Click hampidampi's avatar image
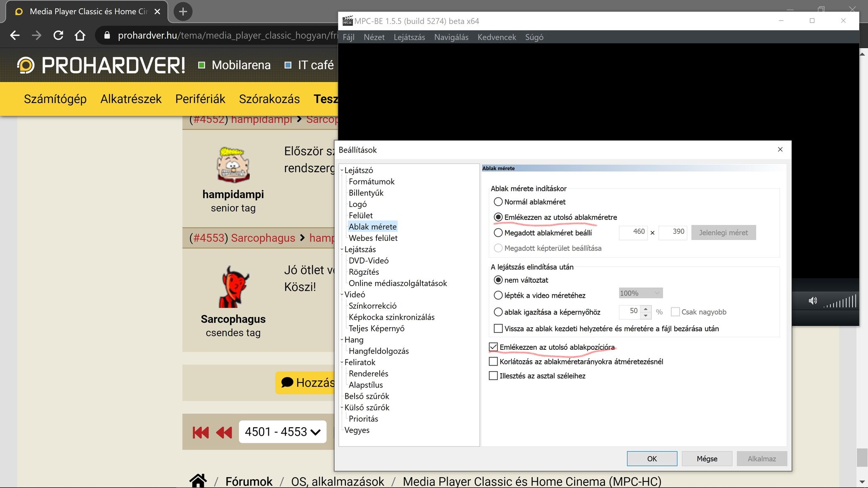The height and width of the screenshot is (488, 868). pyautogui.click(x=233, y=165)
